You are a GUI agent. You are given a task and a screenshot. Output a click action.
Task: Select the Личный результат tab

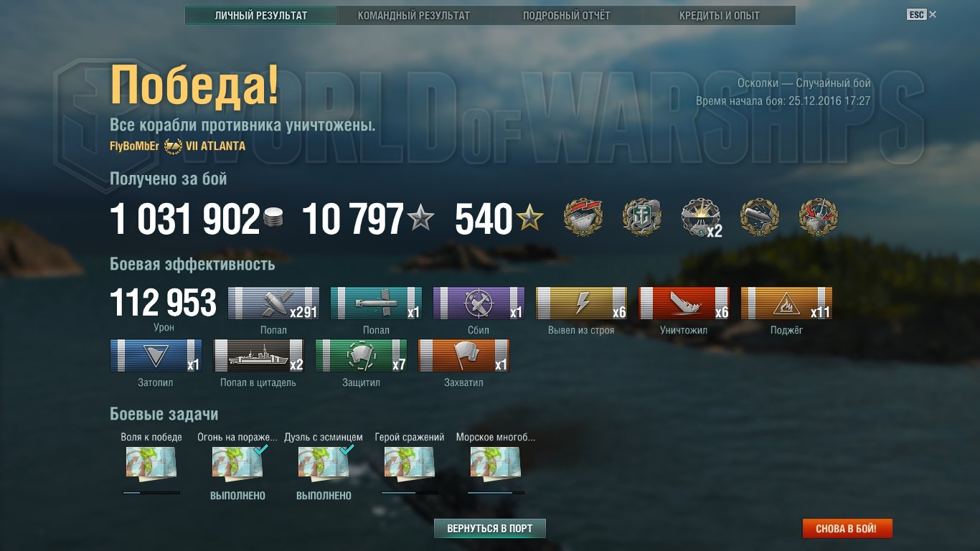(261, 15)
